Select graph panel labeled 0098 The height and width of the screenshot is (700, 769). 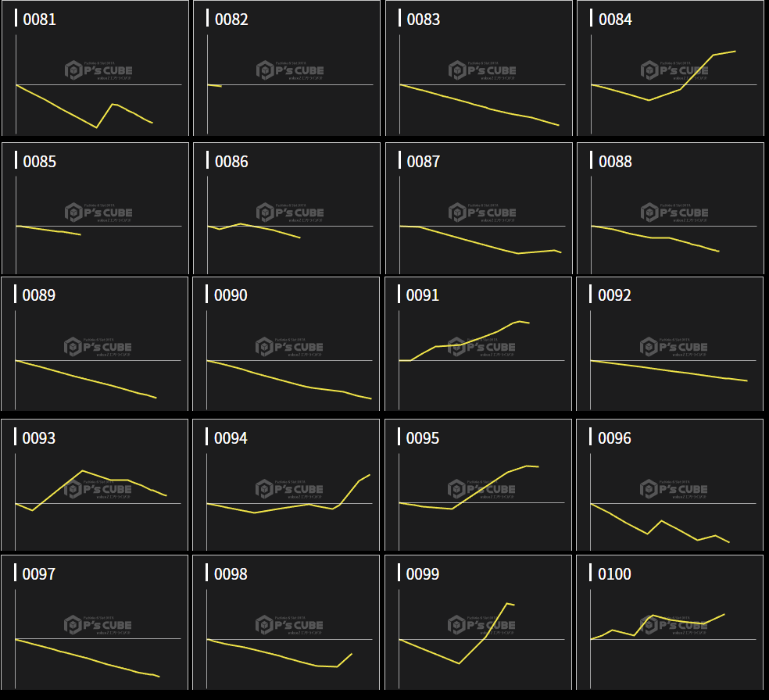point(287,623)
